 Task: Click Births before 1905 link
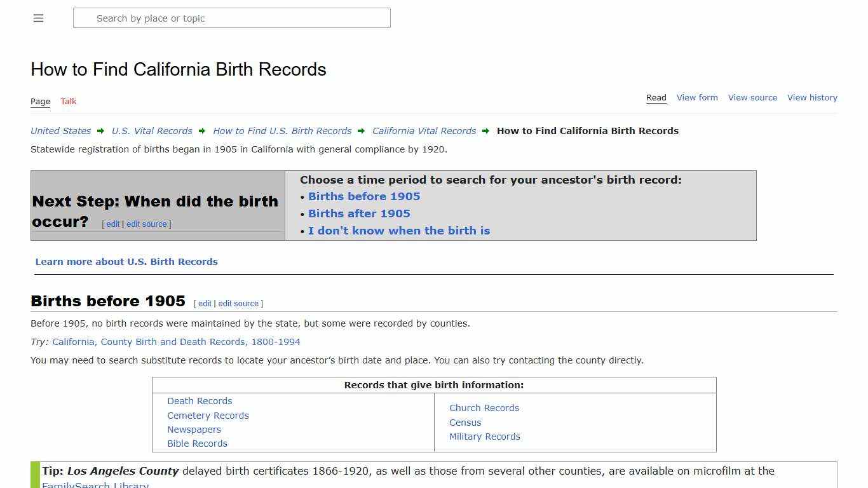[363, 196]
